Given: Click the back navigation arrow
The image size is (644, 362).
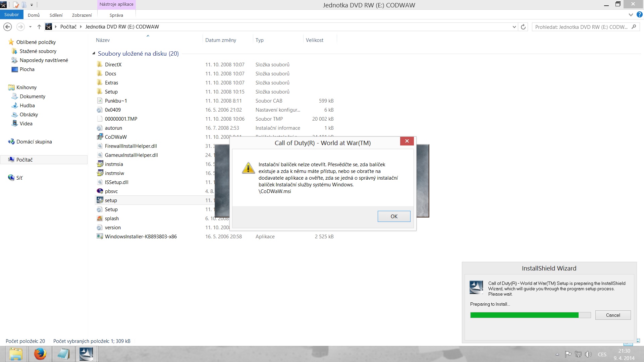Looking at the screenshot, I should pos(7,27).
